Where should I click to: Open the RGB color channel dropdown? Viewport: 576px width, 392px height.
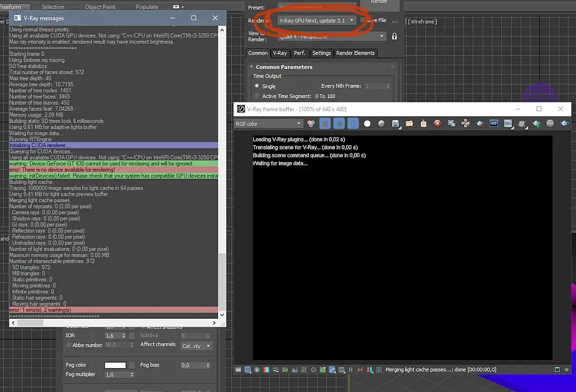tap(268, 124)
